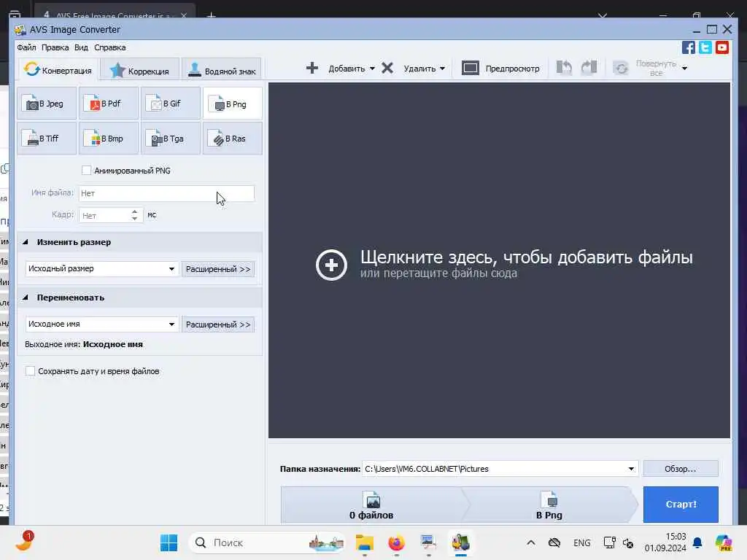Open Windows Start menu
This screenshot has height=560, width=747.
click(x=169, y=542)
